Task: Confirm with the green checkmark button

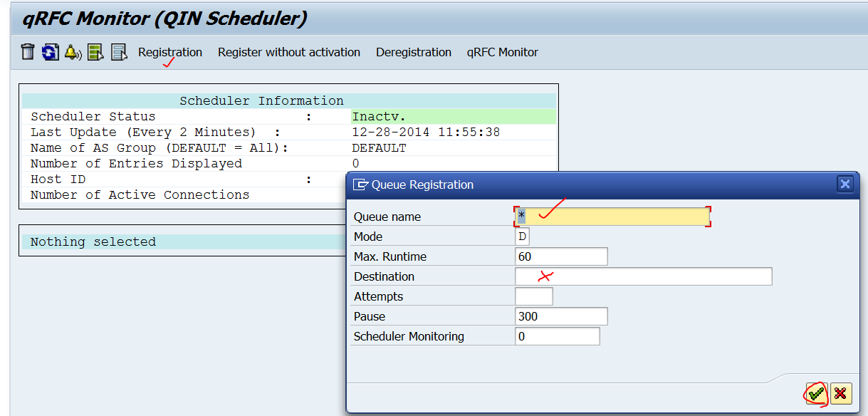Action: tap(815, 393)
